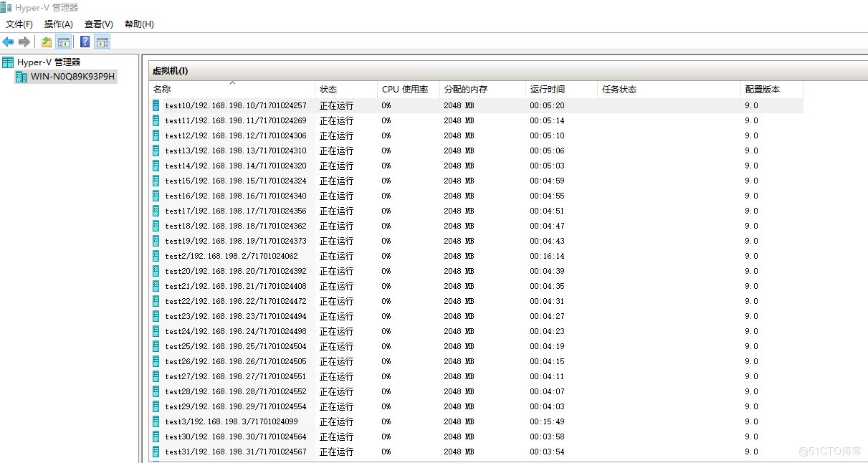Click the VM icon beside test19
Screen dimensions: 868x463
[x=156, y=241]
